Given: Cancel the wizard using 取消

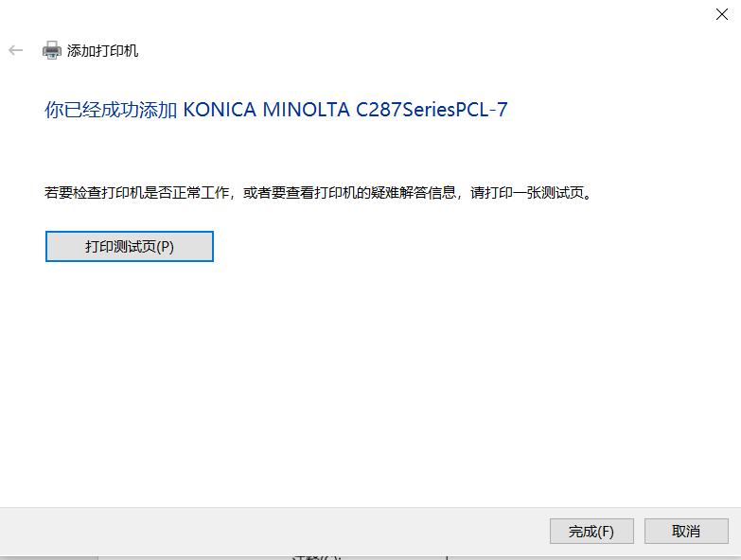Looking at the screenshot, I should pos(686,532).
